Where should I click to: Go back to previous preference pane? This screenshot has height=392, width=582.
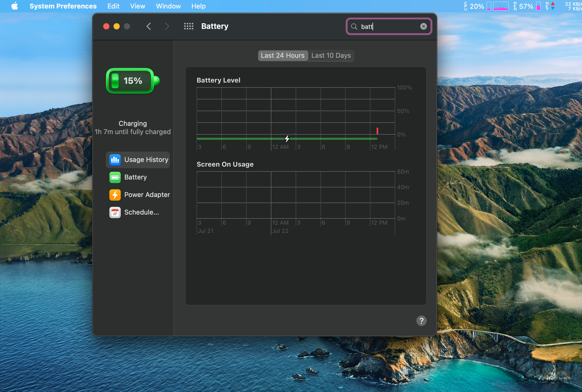coord(149,26)
